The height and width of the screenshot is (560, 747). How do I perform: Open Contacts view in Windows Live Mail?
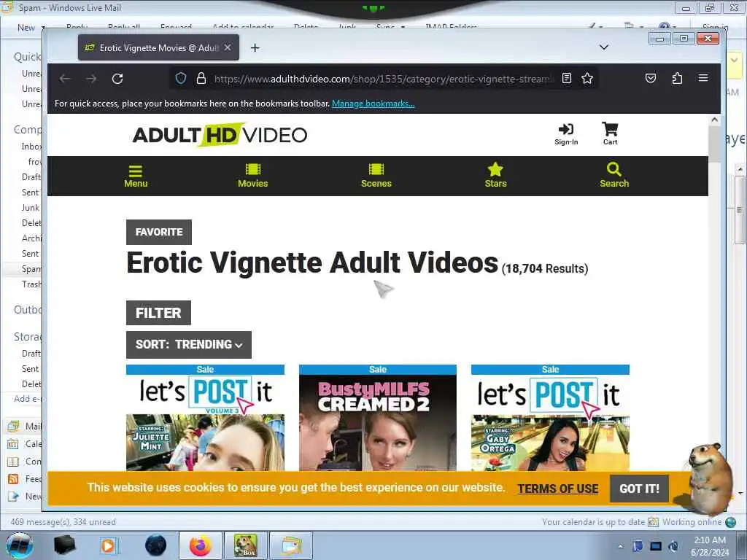(25, 462)
